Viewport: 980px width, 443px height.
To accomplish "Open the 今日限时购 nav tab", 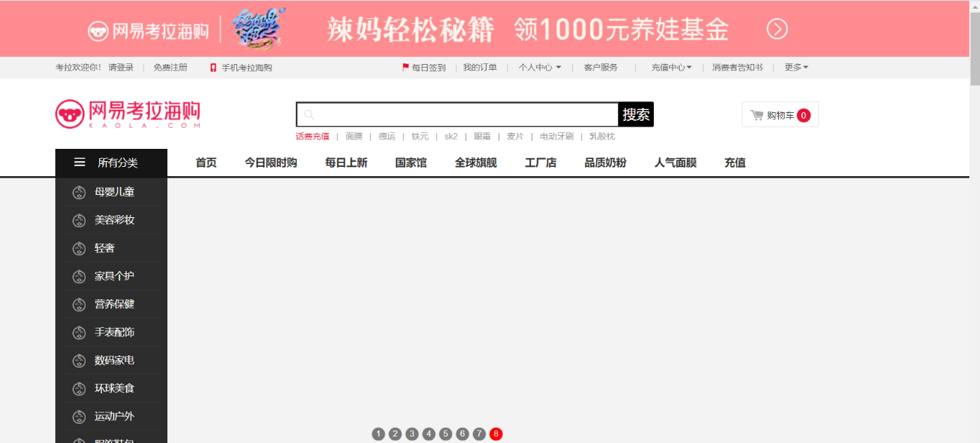I will tap(271, 163).
